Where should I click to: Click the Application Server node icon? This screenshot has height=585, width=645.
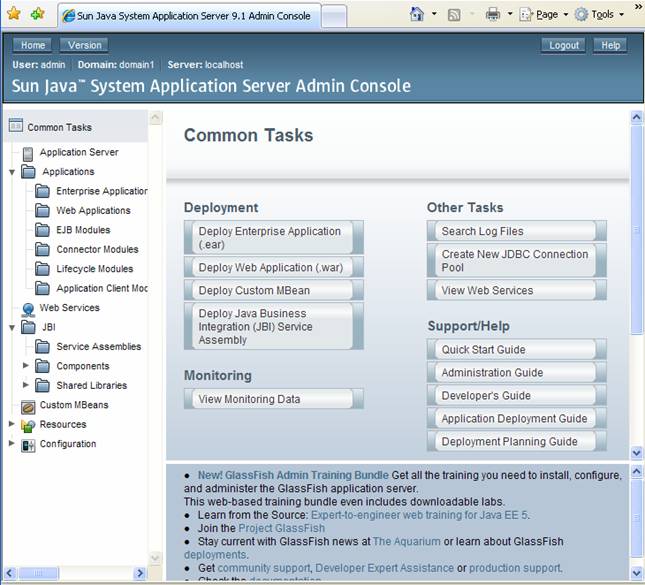click(28, 153)
